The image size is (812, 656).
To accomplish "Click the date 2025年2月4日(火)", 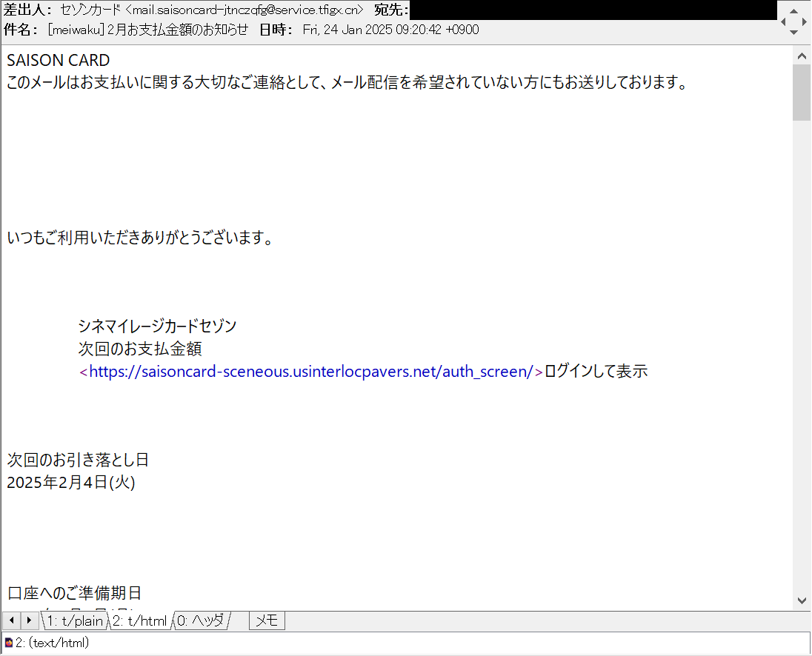I will pyautogui.click(x=71, y=482).
